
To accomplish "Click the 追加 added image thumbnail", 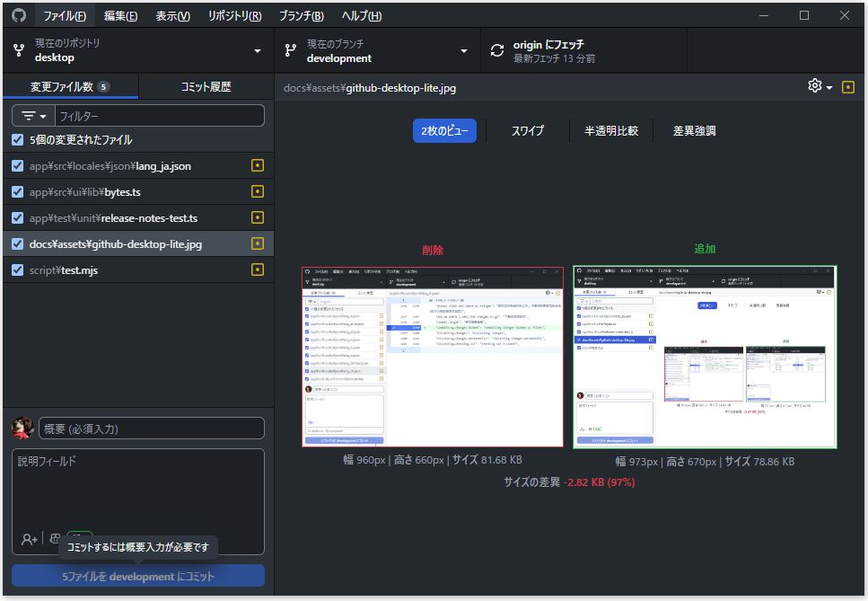I will tap(705, 357).
